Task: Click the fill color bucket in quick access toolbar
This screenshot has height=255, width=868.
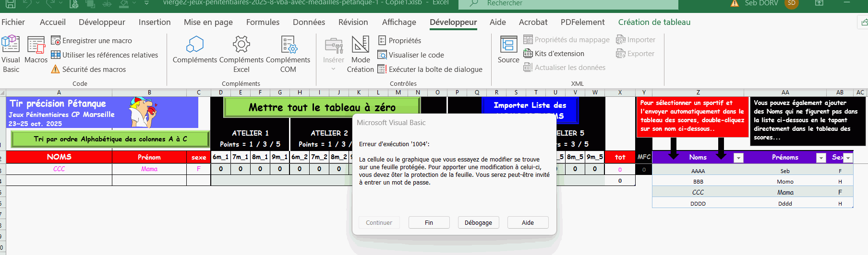Action: (x=124, y=3)
